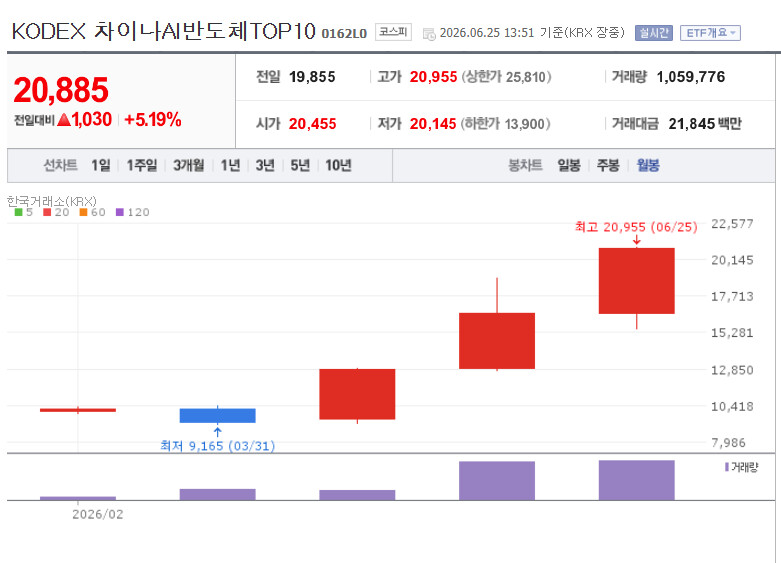Select the 3년 line chart tab

pos(265,165)
